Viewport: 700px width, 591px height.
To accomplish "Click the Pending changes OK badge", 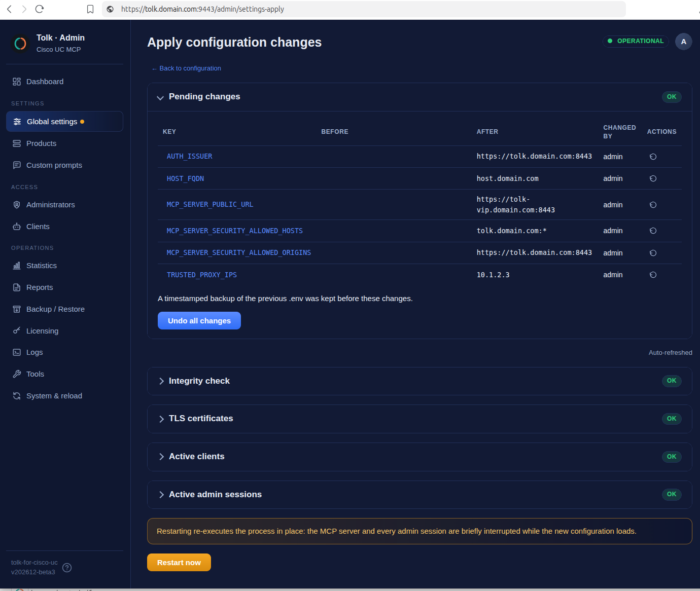I will click(x=672, y=97).
